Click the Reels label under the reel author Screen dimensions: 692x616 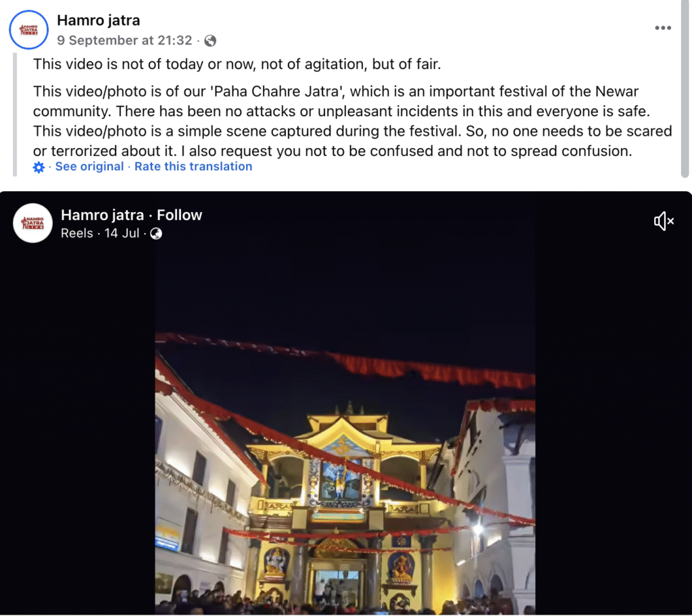77,233
